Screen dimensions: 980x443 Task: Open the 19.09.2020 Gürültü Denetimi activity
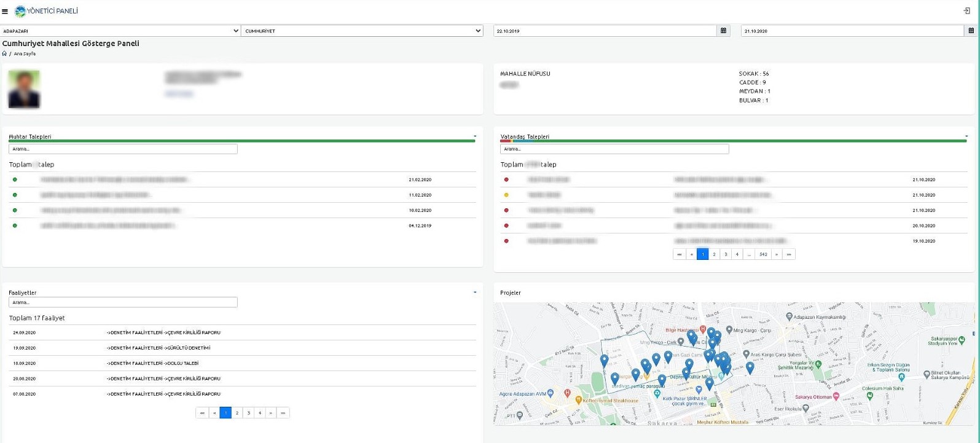(242, 348)
